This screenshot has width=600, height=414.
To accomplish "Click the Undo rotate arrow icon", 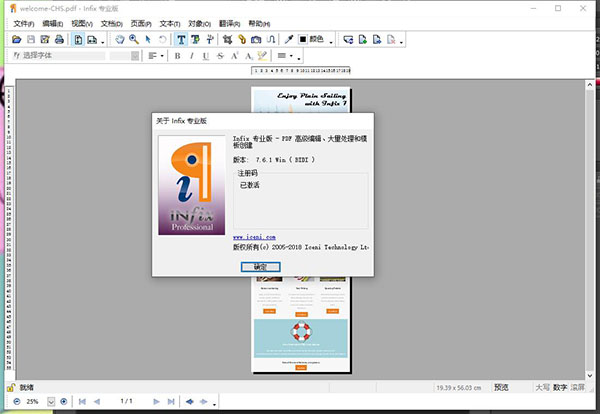I will pos(163,39).
